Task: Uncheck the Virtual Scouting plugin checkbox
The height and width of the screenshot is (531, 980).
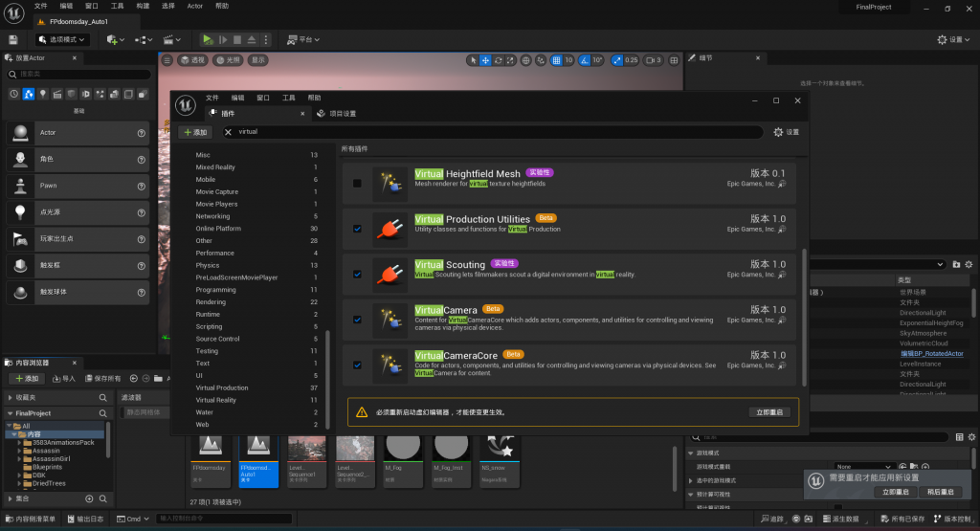Action: tap(357, 275)
